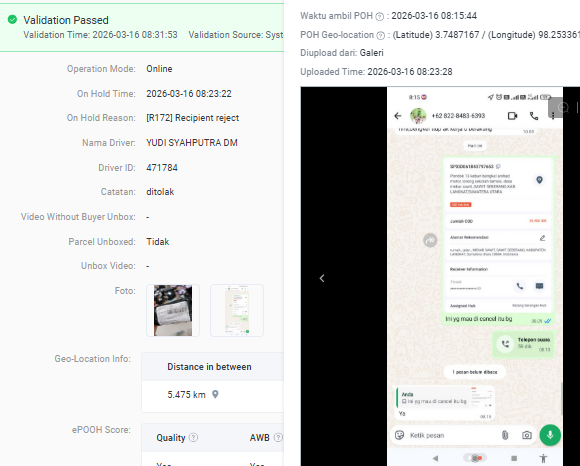Tap the forward arrow beside shared message

coord(430,240)
